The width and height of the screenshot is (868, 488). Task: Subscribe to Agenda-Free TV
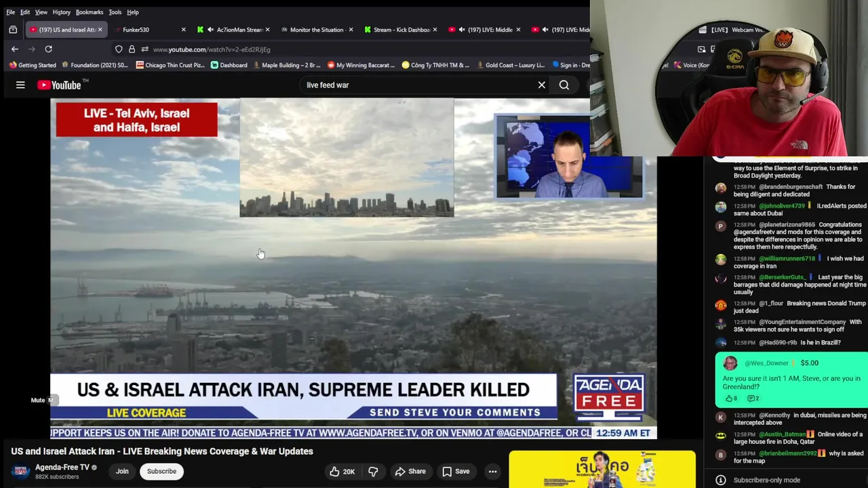point(161,472)
